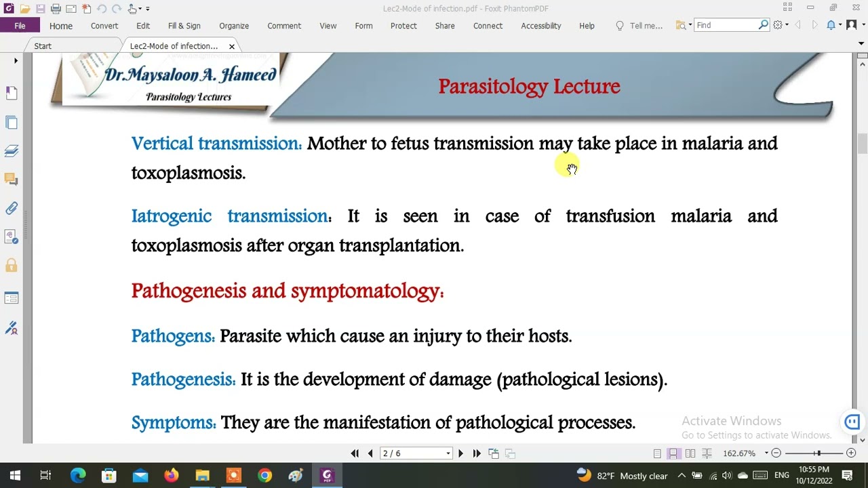Click the Advanced Search folder icon
The image size is (868, 488).
coord(681,25)
